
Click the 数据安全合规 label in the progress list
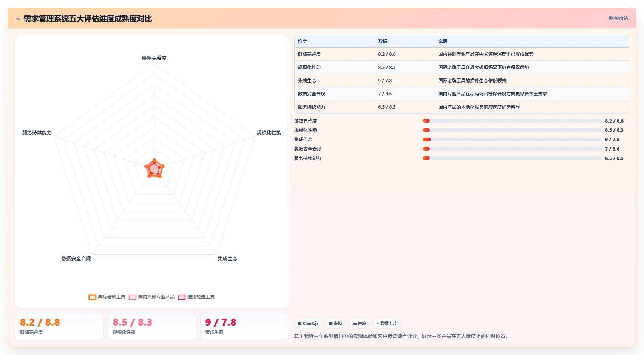pyautogui.click(x=308, y=149)
